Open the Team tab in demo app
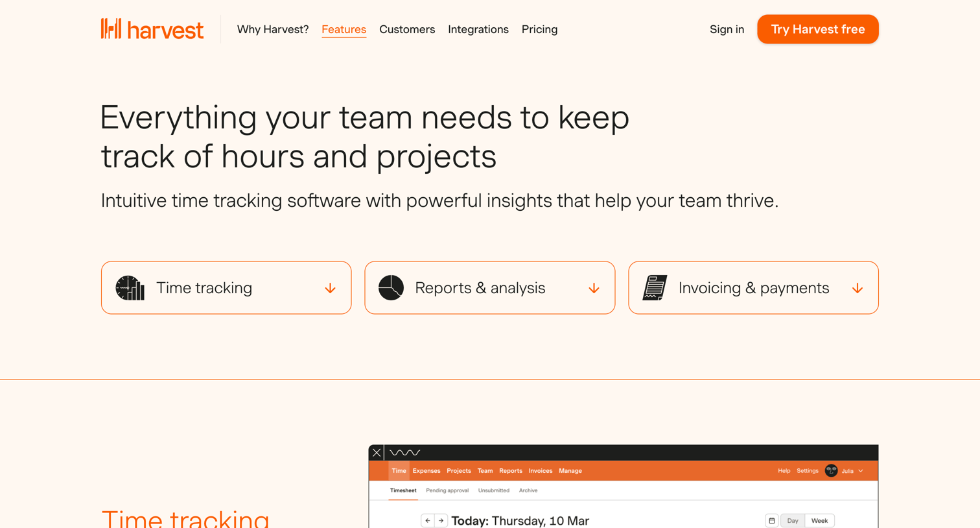This screenshot has height=528, width=980. click(485, 471)
